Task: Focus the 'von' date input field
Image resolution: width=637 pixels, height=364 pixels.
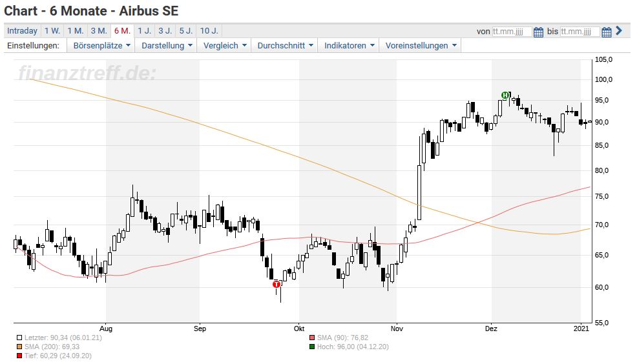Action: (512, 32)
